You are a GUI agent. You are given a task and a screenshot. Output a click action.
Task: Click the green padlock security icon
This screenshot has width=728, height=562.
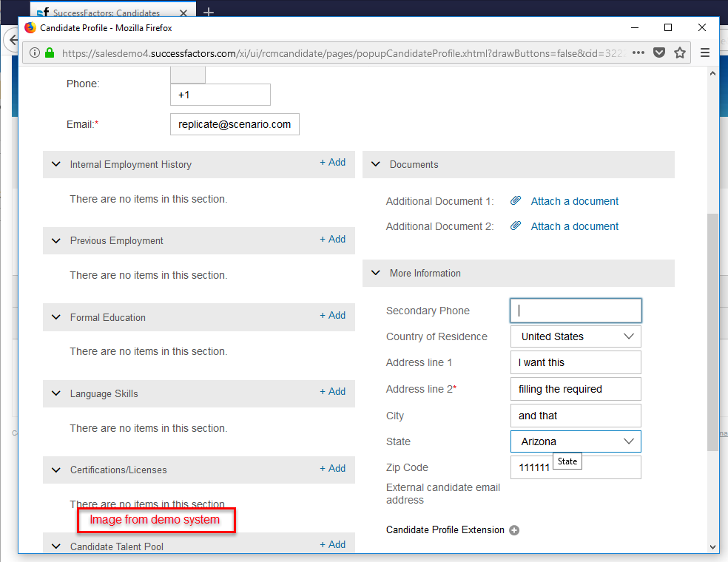pos(50,53)
